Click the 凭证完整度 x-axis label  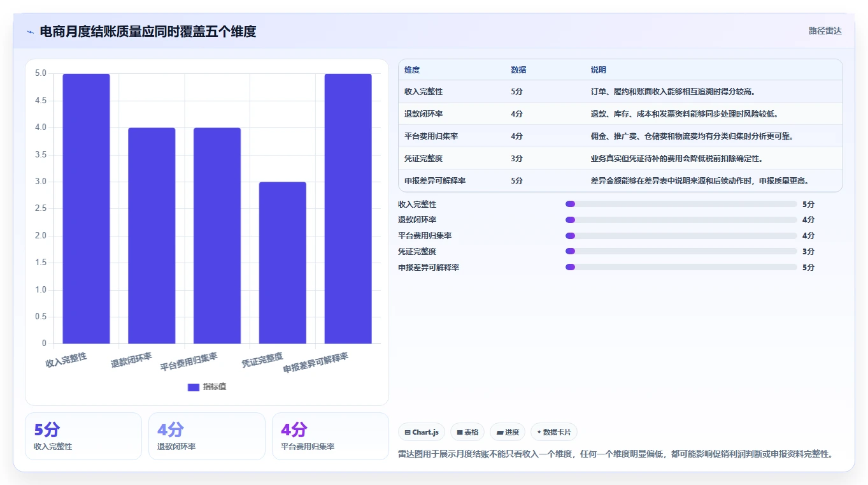pos(262,359)
